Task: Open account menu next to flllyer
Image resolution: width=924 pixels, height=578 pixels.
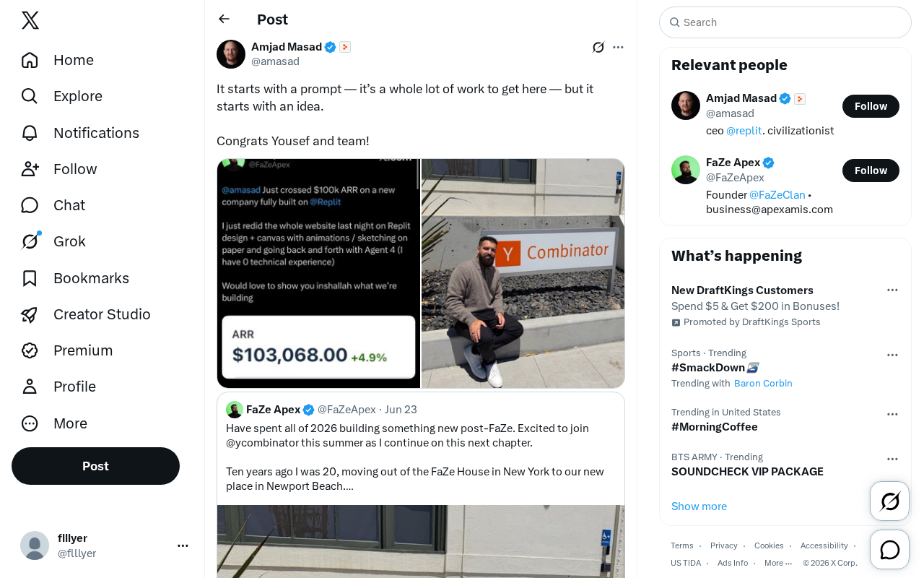Action: point(183,545)
